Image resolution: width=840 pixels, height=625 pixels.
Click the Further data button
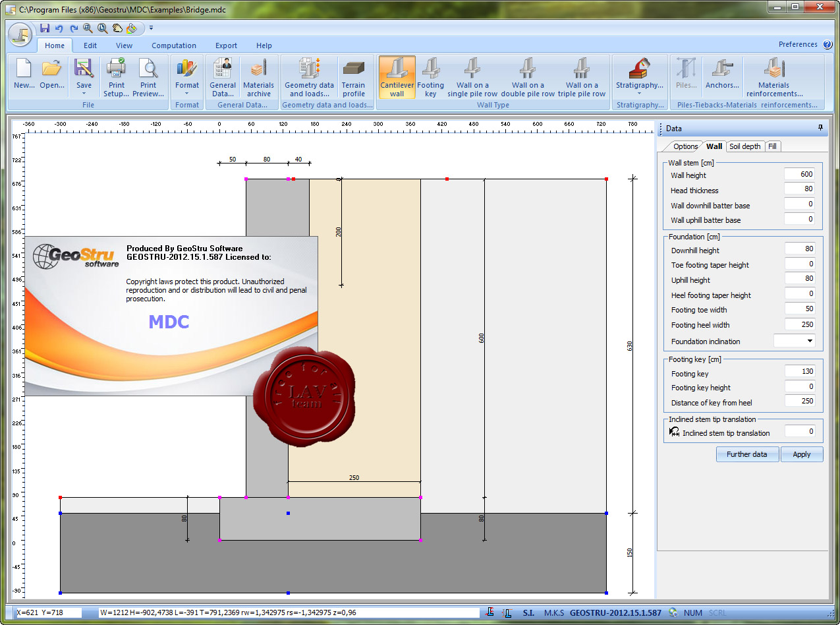click(x=747, y=454)
